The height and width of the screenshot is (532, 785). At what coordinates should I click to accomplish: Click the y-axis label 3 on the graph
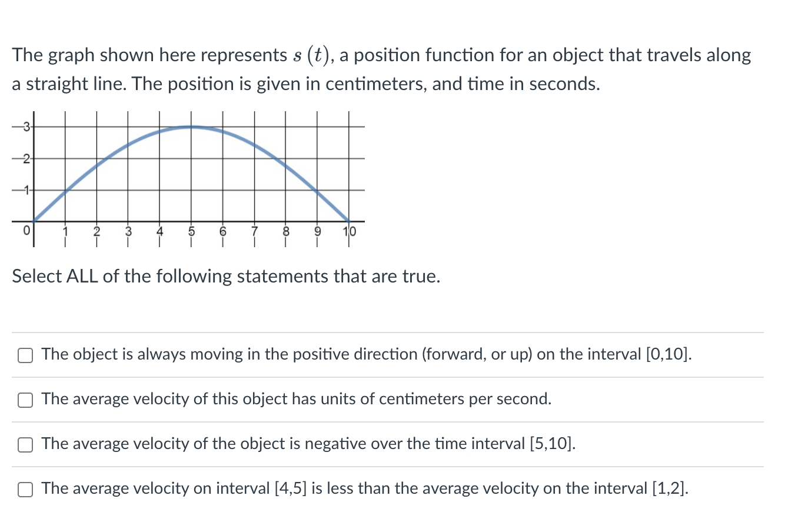[x=25, y=125]
